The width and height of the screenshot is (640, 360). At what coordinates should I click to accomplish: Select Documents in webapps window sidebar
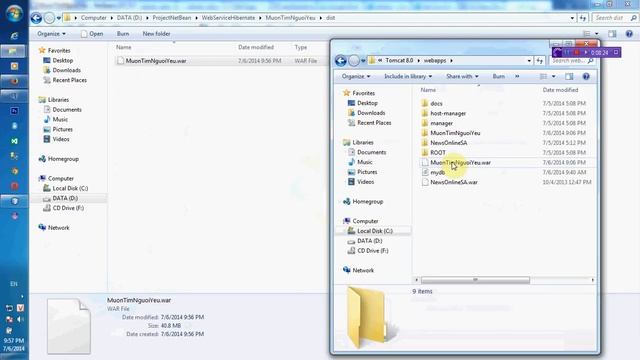click(x=371, y=152)
